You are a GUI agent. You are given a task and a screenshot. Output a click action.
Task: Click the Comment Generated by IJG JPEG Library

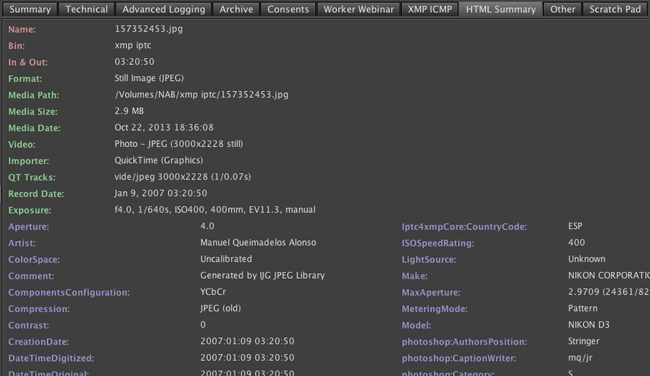(262, 275)
